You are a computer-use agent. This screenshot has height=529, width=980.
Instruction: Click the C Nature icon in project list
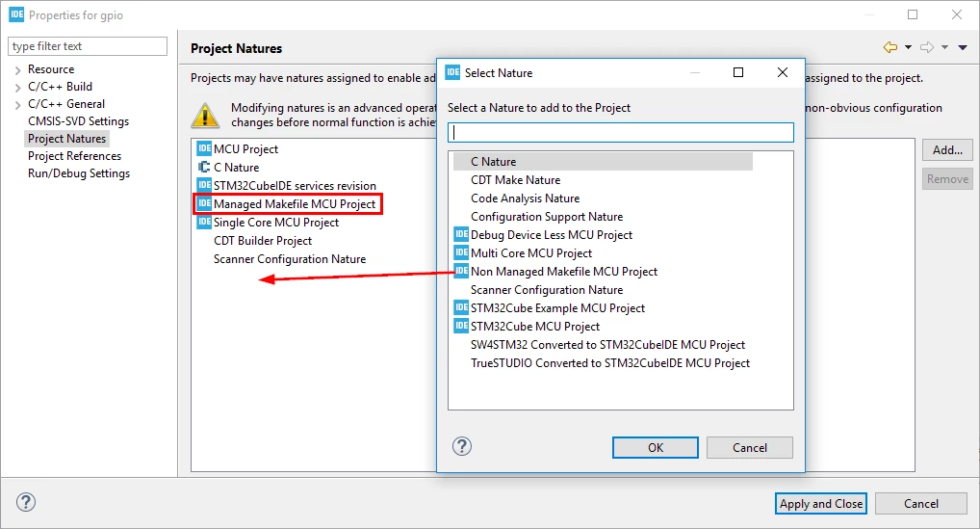204,167
